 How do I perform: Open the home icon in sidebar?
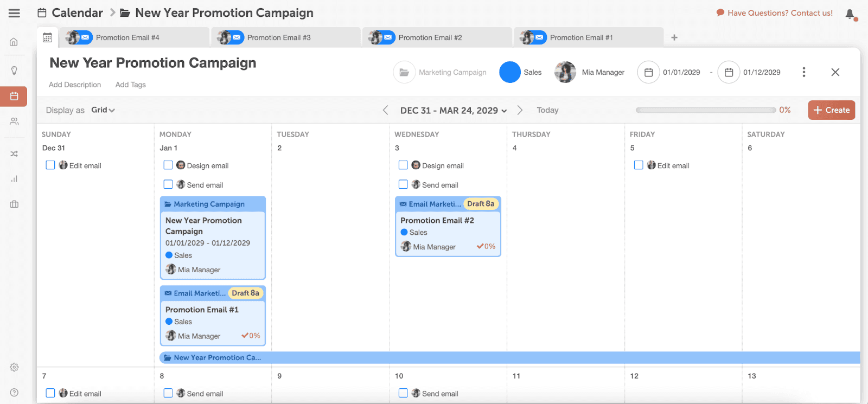14,42
